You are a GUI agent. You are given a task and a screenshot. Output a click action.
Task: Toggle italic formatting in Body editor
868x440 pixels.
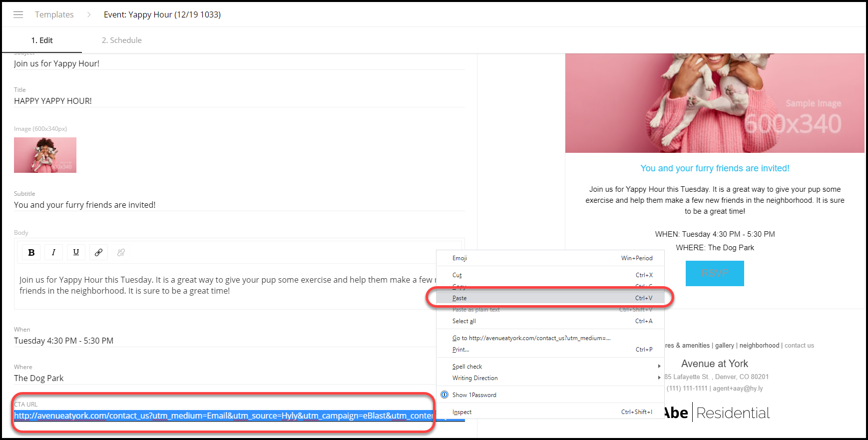point(53,252)
